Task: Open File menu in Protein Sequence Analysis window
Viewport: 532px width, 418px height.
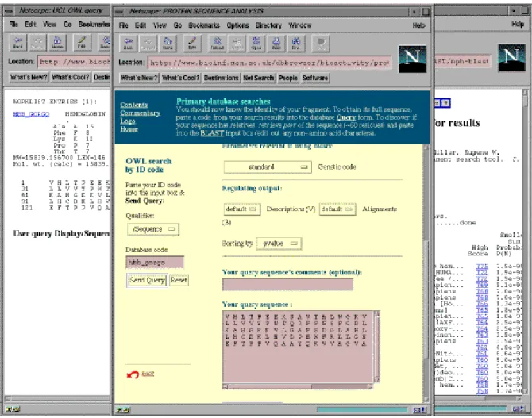Action: pyautogui.click(x=124, y=25)
